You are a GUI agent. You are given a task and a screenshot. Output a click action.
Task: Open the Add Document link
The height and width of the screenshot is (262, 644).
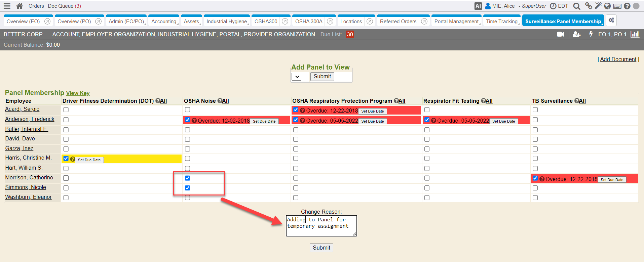(618, 59)
